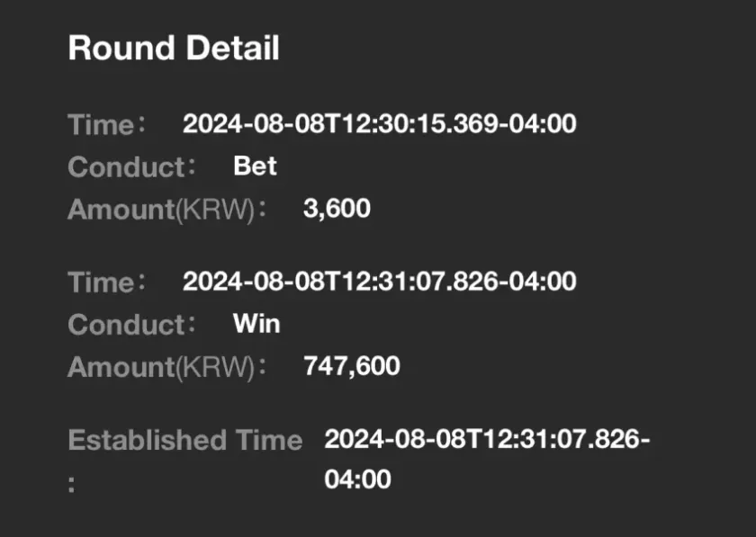Click the KRW text beside 747,600

(216, 366)
